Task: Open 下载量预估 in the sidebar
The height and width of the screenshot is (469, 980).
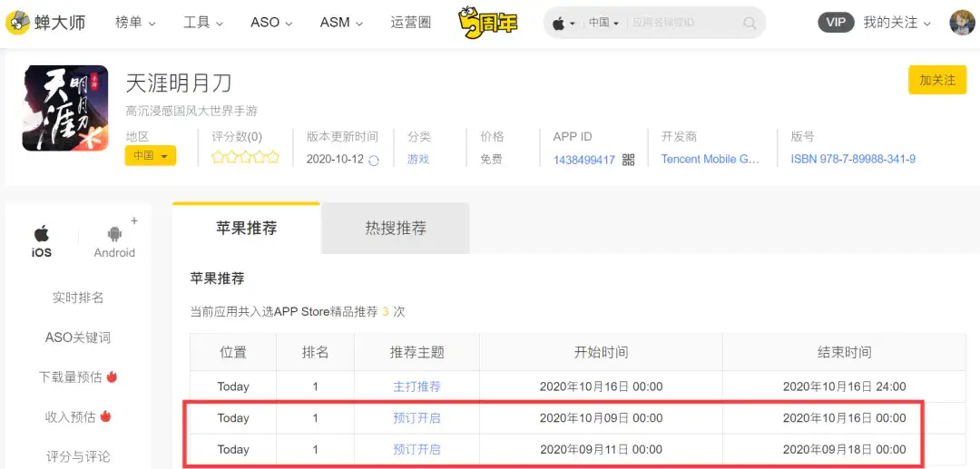Action: tap(71, 377)
